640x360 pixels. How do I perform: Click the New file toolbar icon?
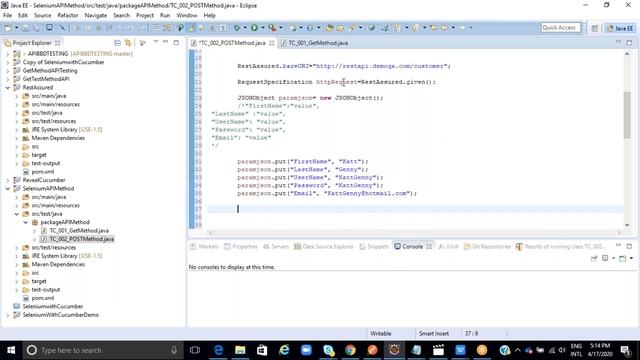(x=8, y=28)
